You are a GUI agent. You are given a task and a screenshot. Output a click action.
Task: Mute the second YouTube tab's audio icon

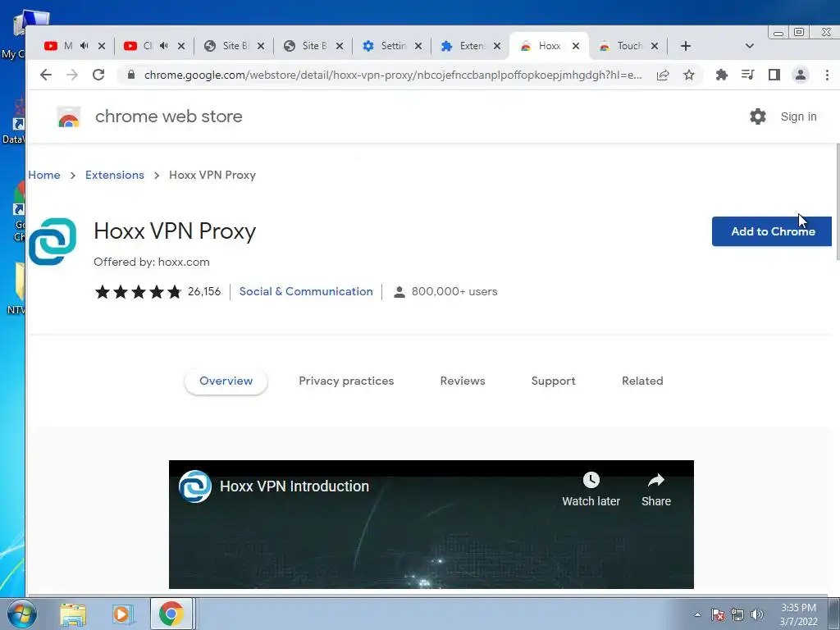click(164, 46)
